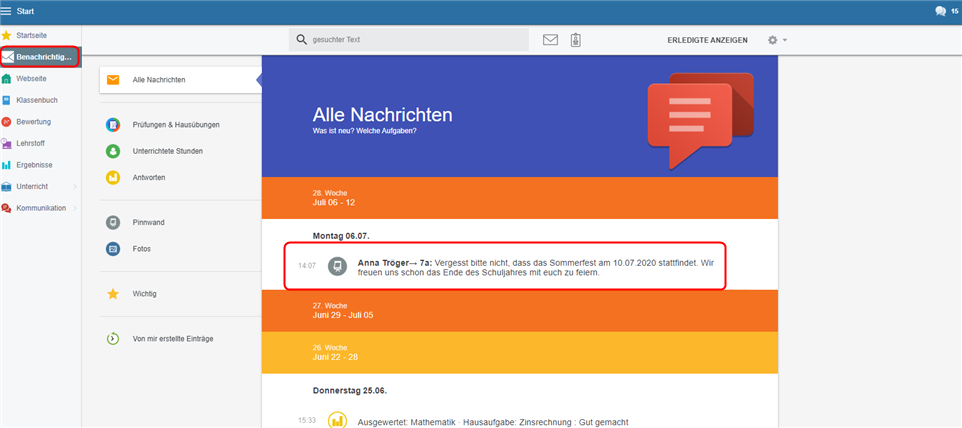Select Alle Nachrichten filter label
This screenshot has height=428, width=962.
click(x=159, y=80)
